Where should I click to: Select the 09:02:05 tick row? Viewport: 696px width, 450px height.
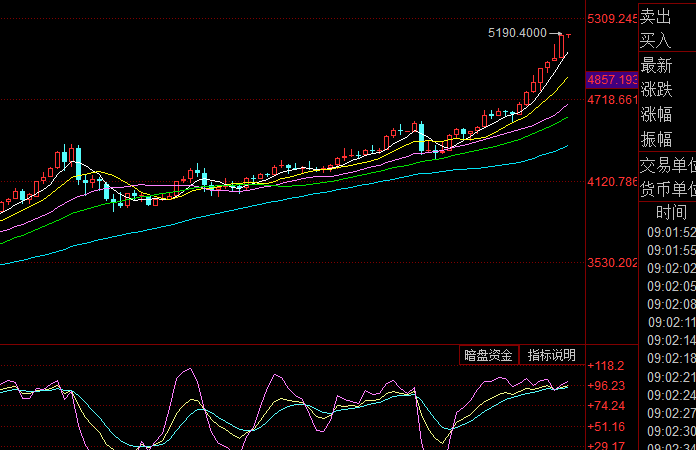coord(671,286)
